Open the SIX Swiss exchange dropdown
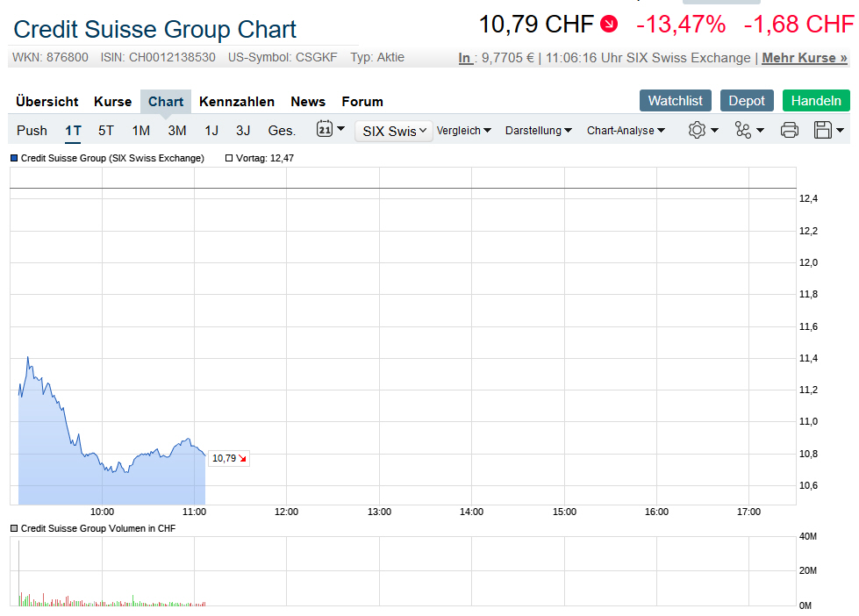Image resolution: width=859 pixels, height=616 pixels. [394, 131]
